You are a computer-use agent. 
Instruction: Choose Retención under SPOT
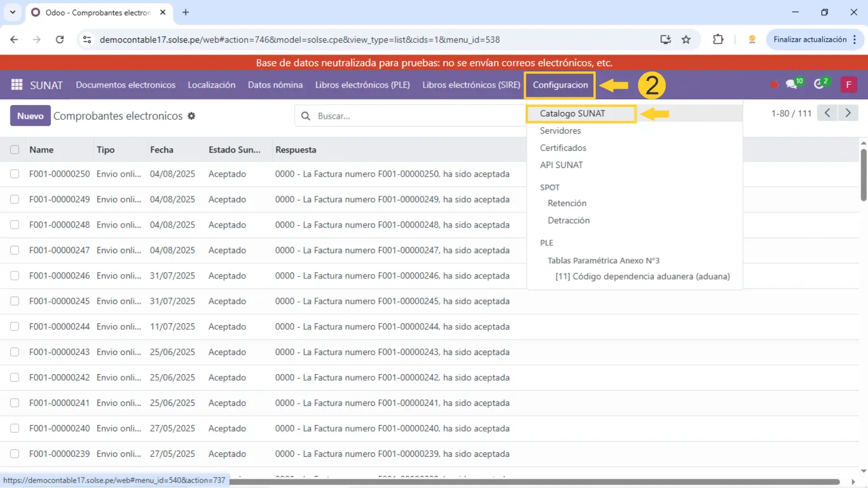click(x=567, y=203)
